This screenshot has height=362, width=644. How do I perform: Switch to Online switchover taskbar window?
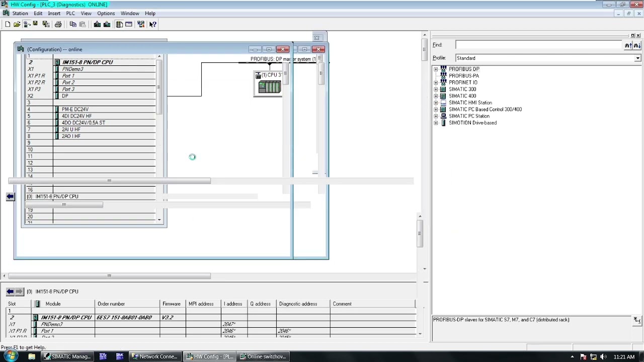pos(263,356)
